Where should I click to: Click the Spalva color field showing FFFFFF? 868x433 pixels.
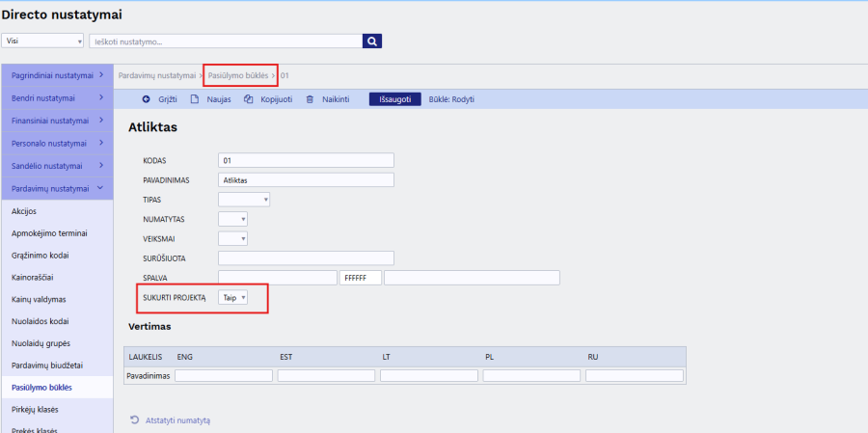[361, 278]
